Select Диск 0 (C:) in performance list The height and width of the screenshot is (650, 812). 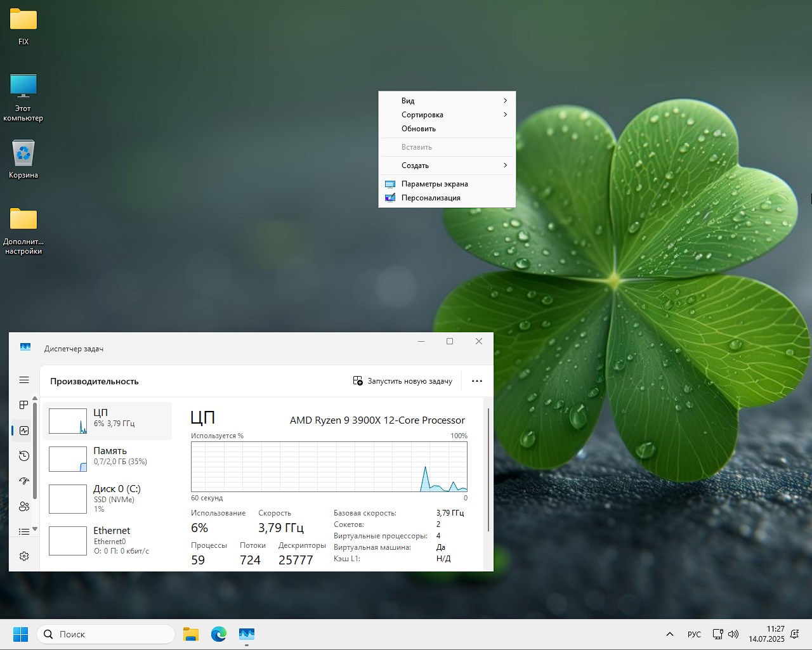[107, 499]
